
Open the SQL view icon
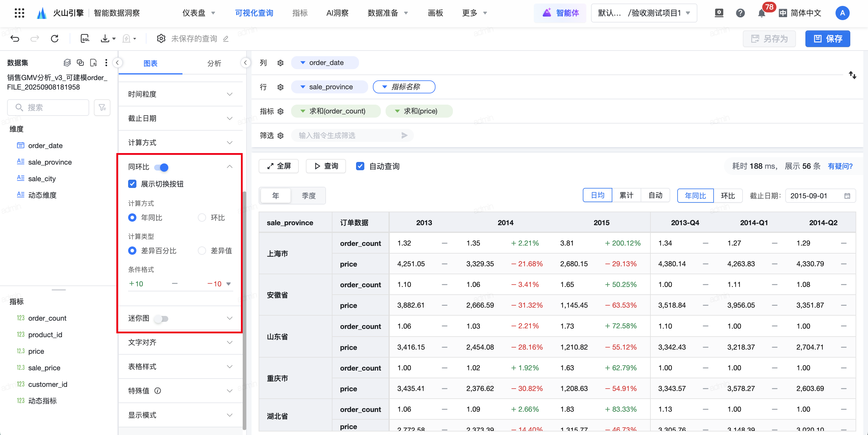tap(85, 38)
